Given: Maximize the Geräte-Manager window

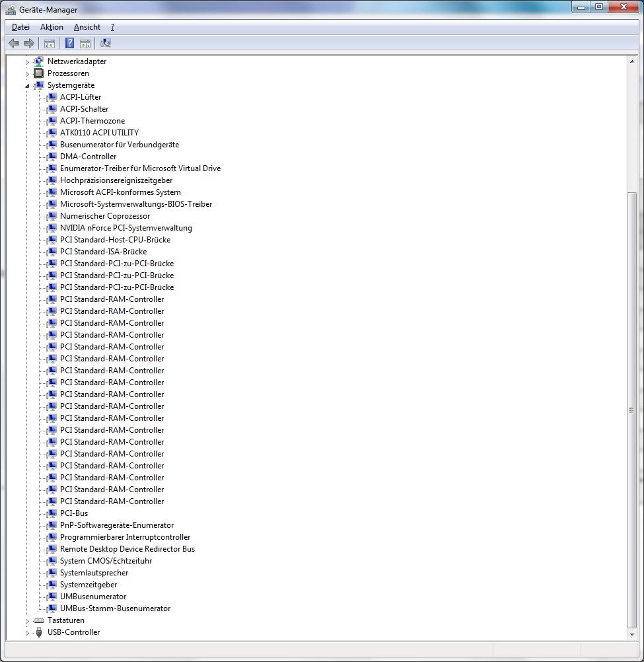Looking at the screenshot, I should click(599, 7).
